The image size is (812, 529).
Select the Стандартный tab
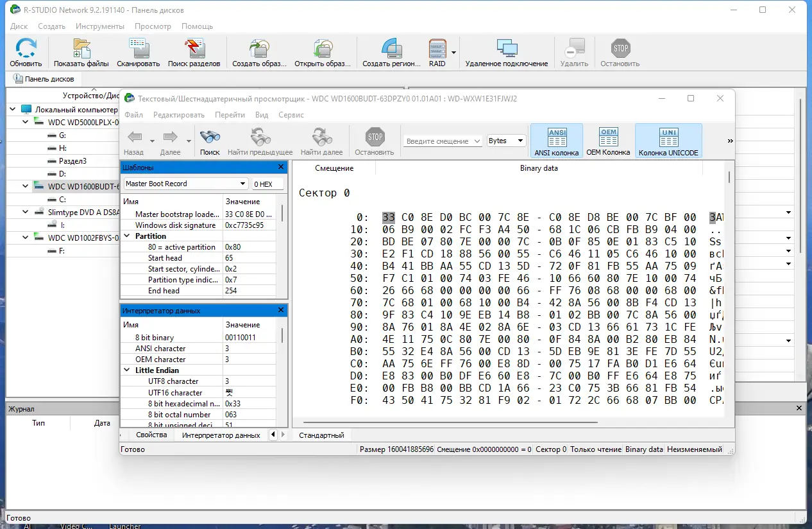[321, 435]
